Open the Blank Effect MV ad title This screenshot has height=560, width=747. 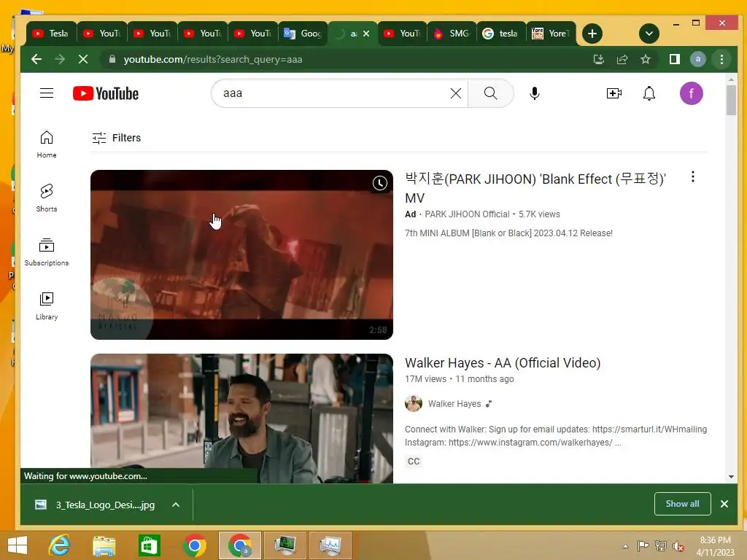click(x=535, y=188)
